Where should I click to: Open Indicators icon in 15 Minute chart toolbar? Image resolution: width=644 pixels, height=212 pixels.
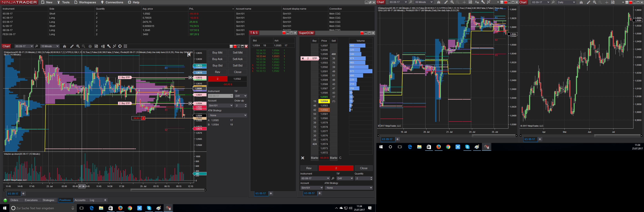109,46
